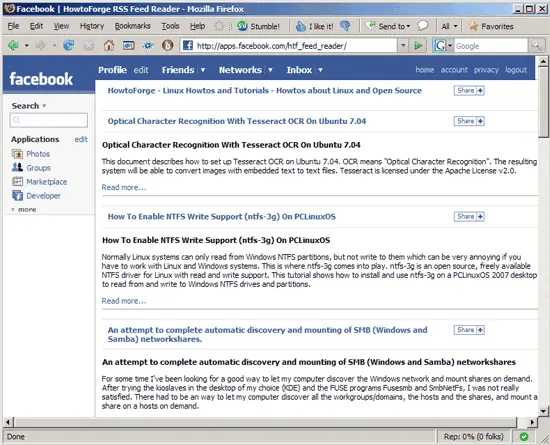Share the Tesseract OCR article
Viewport: 550px width, 445px height.
pyautogui.click(x=469, y=121)
